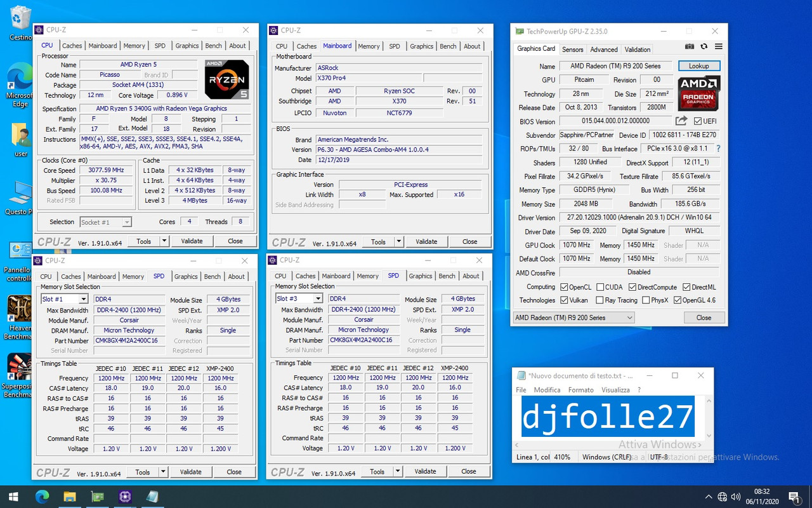Click Close in the CPU-Z Mainboard window

469,242
